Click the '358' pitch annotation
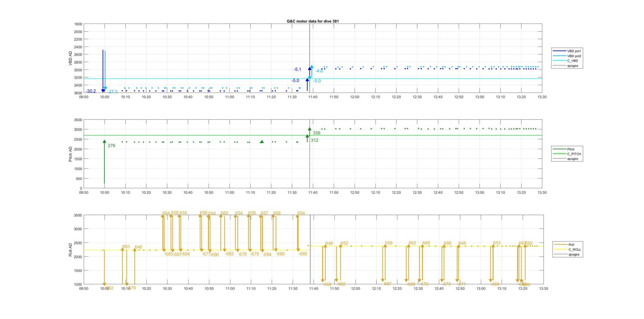The height and width of the screenshot is (319, 644). (x=316, y=133)
